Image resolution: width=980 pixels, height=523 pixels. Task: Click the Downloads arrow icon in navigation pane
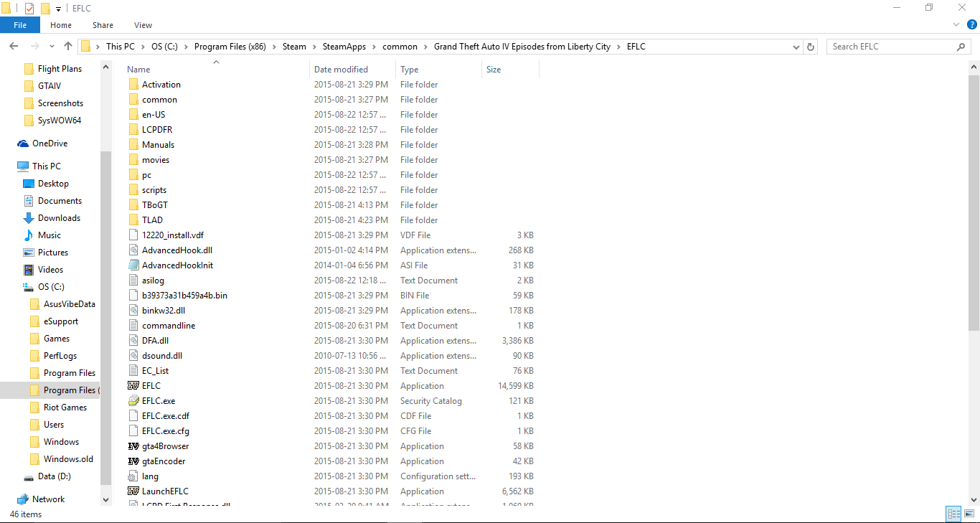[29, 218]
